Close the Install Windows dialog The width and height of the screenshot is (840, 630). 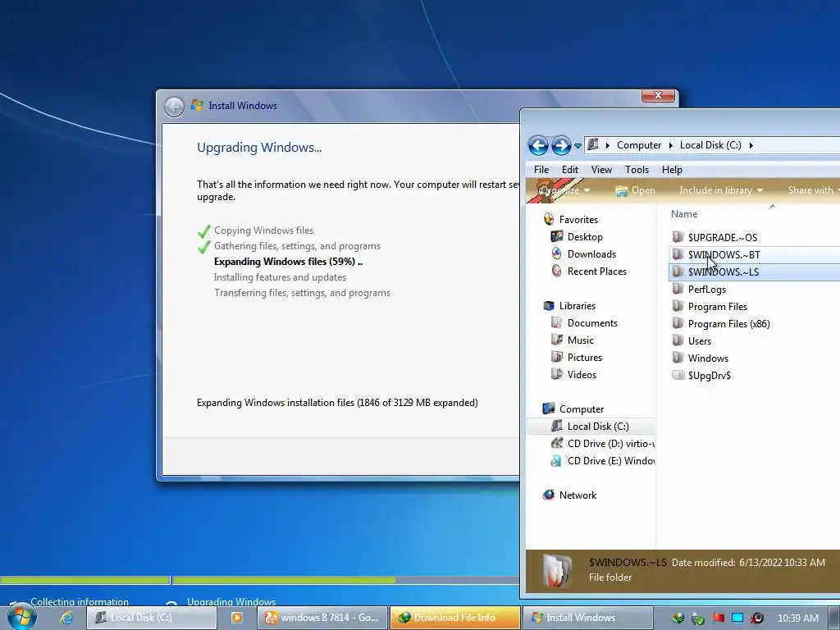pyautogui.click(x=658, y=95)
